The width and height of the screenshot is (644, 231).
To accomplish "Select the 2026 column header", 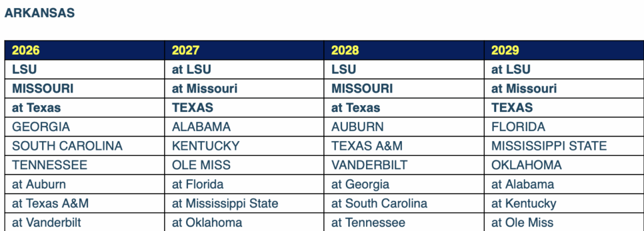I will (x=85, y=50).
